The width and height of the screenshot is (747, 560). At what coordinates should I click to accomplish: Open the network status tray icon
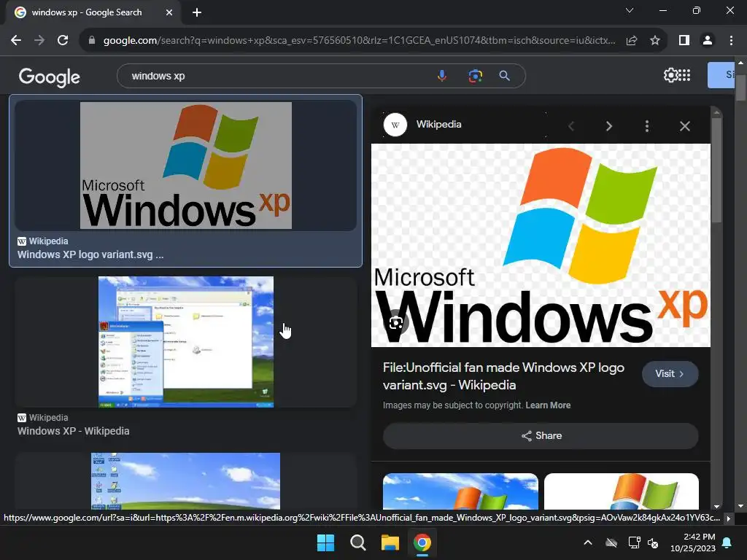pos(634,542)
